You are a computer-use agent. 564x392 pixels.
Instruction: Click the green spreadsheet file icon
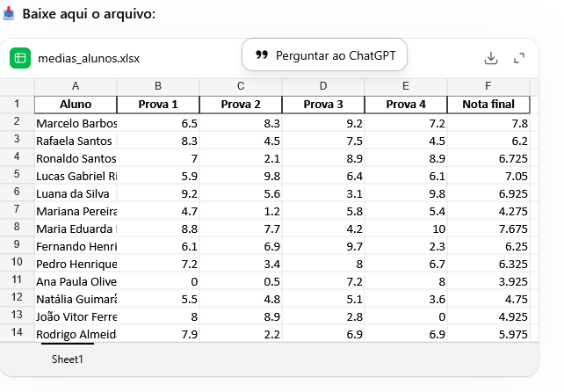tap(20, 58)
